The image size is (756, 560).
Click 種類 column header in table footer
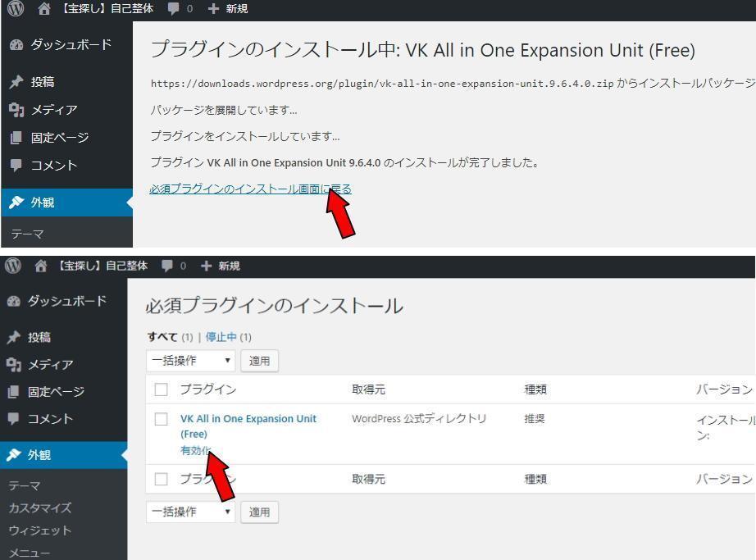[535, 479]
